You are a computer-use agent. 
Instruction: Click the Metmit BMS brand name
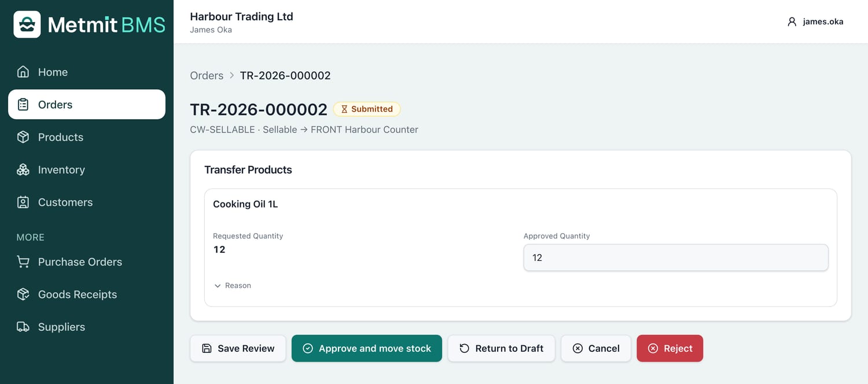click(106, 25)
